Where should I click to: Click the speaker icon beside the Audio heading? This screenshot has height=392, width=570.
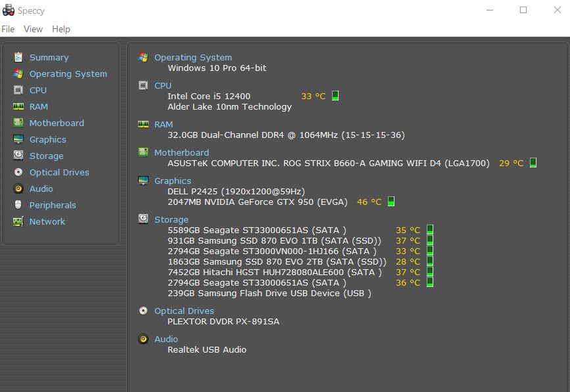[x=143, y=339]
